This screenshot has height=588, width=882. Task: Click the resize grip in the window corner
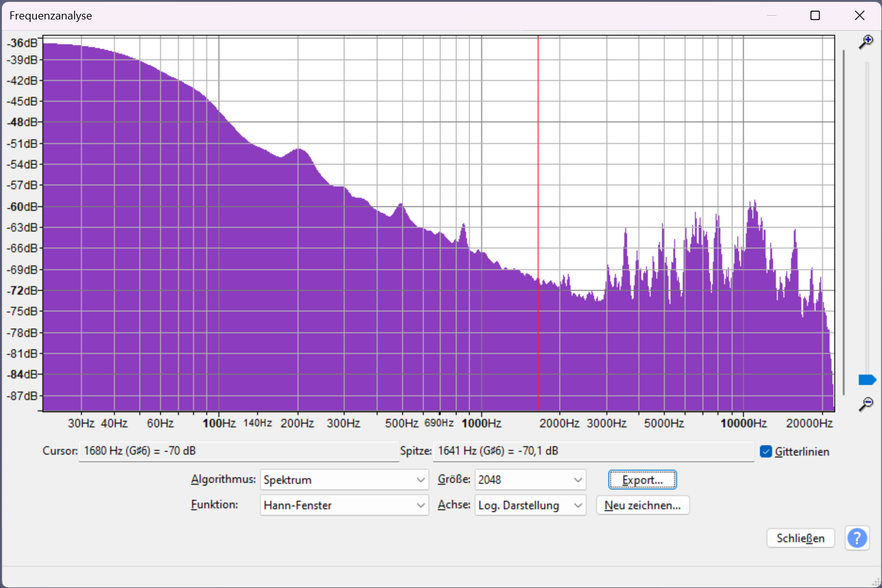(x=876, y=582)
